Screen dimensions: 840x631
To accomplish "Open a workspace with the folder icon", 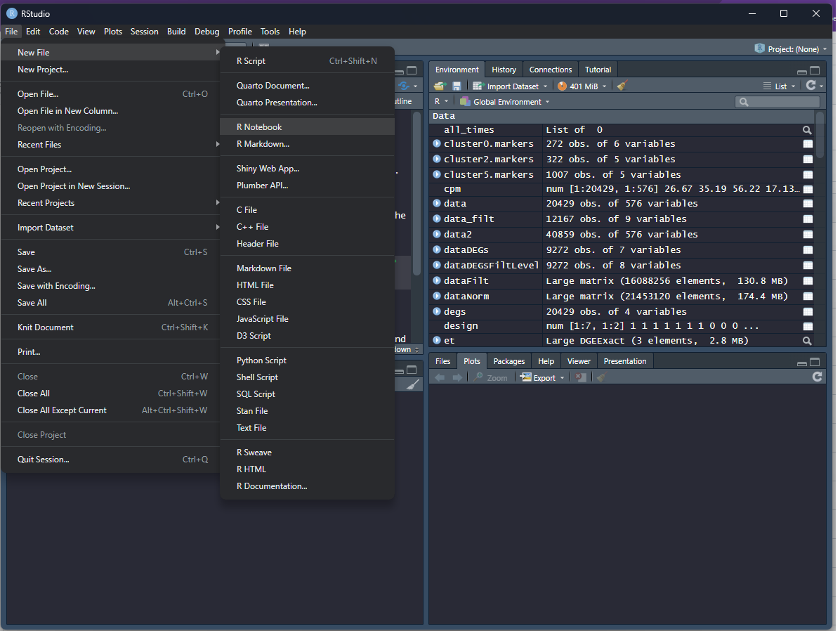I will pos(439,85).
